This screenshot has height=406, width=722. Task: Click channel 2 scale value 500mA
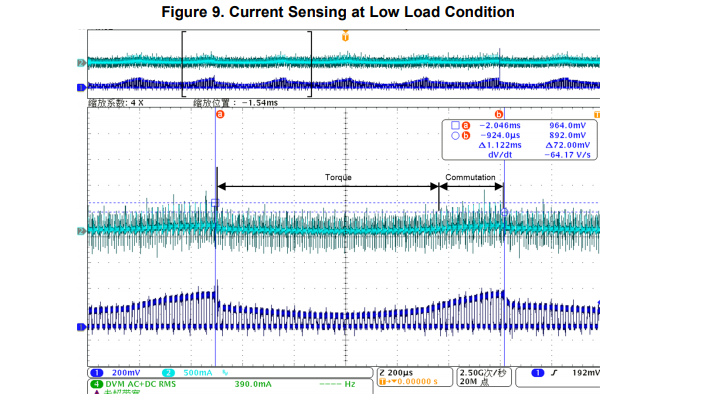[198, 373]
